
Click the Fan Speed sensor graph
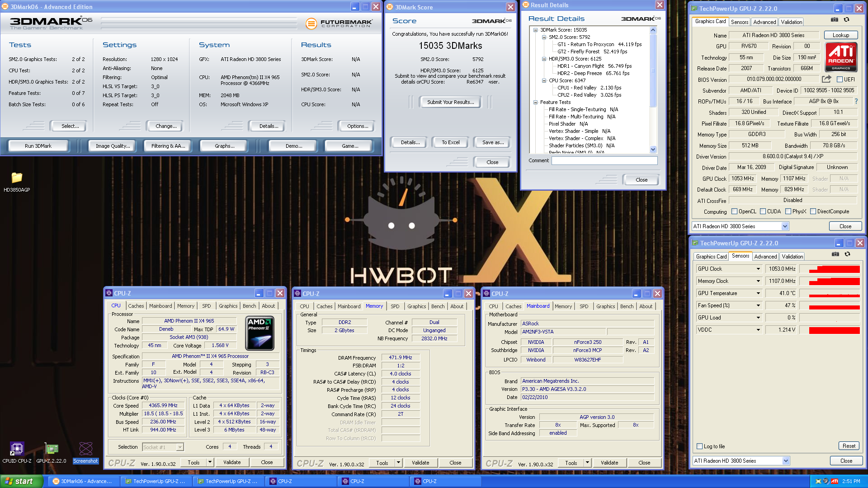830,305
